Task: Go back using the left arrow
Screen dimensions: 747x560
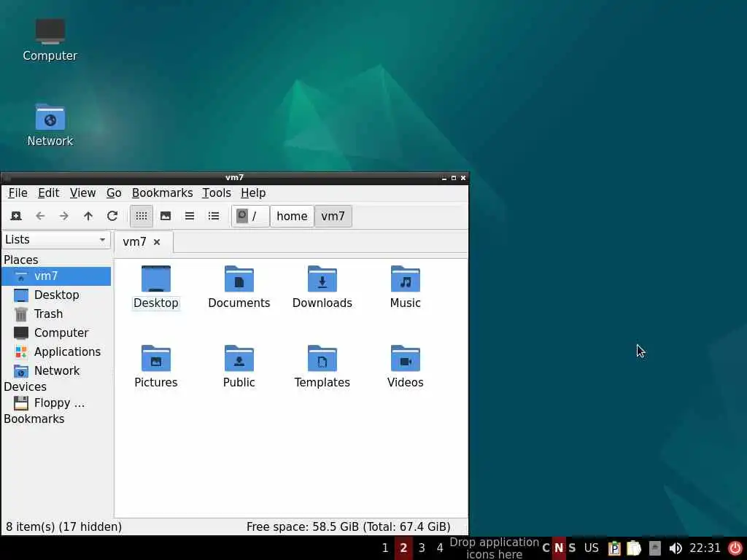Action: click(40, 216)
